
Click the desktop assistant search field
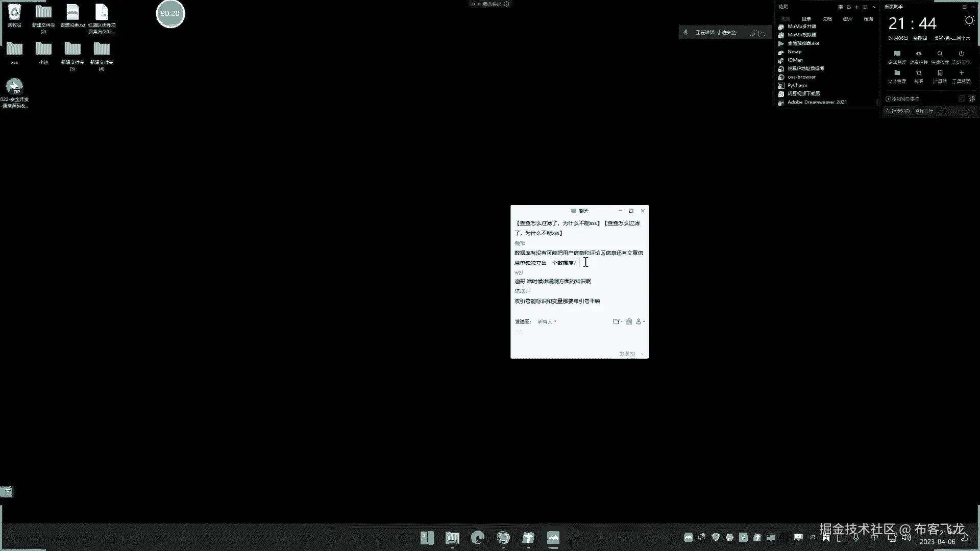click(x=929, y=111)
